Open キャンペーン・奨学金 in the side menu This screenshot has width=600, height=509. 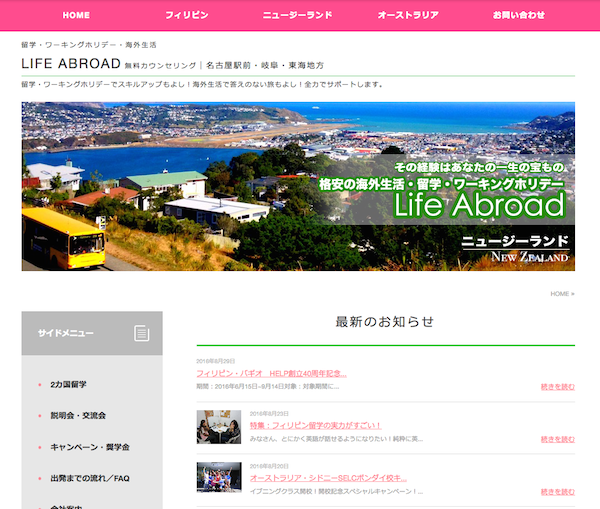click(90, 447)
